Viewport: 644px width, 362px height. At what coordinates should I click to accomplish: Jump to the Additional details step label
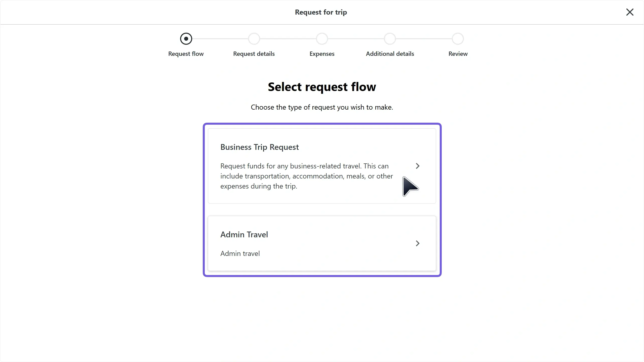click(x=390, y=54)
